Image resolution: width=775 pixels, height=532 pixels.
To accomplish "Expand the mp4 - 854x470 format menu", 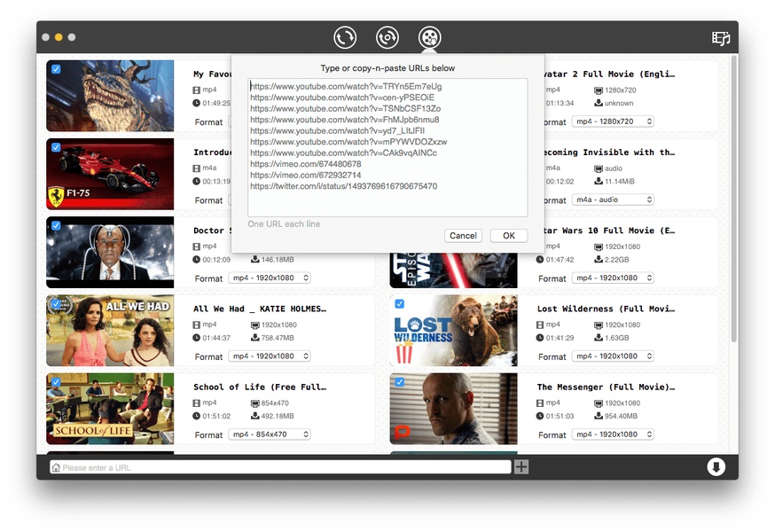I will [x=270, y=434].
